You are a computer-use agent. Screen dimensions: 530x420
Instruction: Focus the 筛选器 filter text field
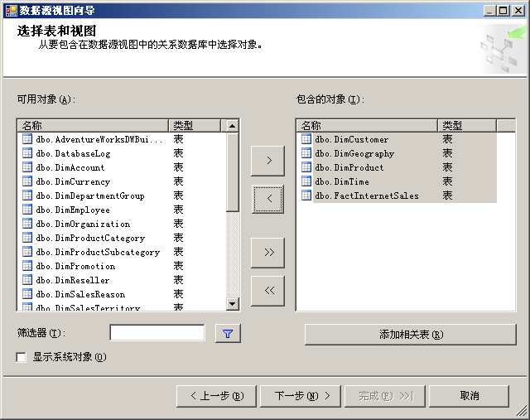157,333
